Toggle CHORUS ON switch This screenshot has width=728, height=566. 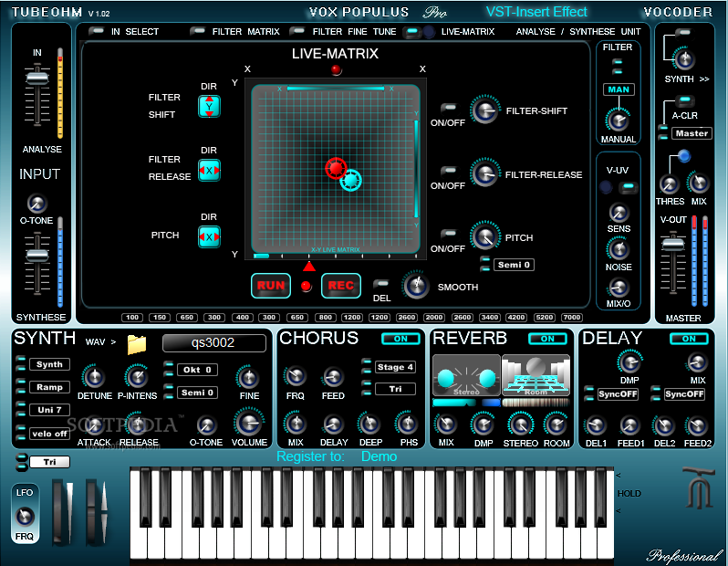(400, 339)
